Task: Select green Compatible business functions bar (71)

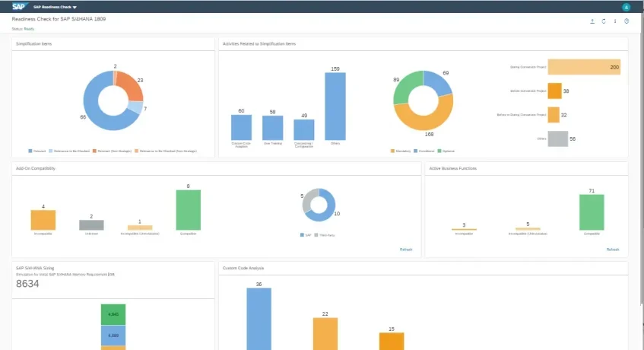Action: [x=592, y=212]
